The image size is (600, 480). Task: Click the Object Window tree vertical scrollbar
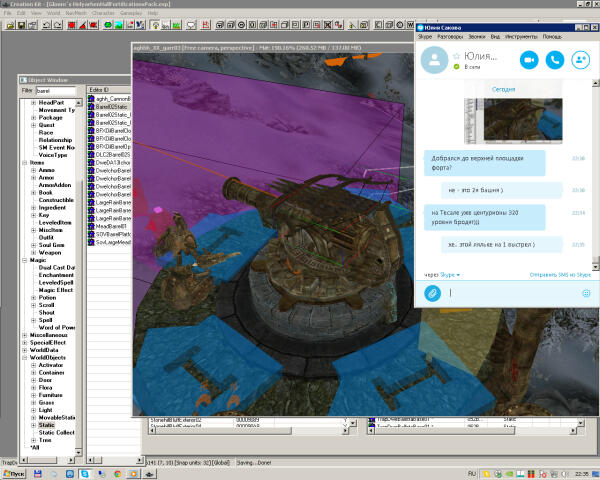79,278
